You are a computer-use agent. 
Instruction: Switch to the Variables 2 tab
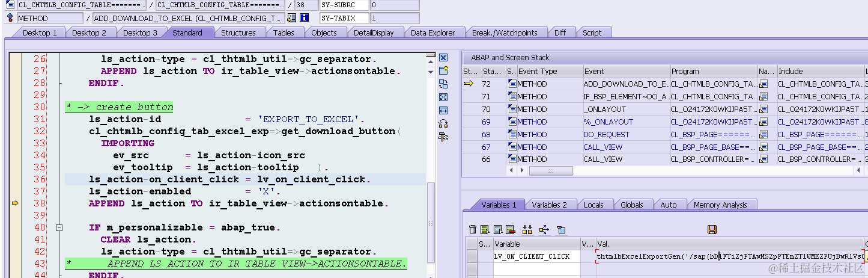549,205
